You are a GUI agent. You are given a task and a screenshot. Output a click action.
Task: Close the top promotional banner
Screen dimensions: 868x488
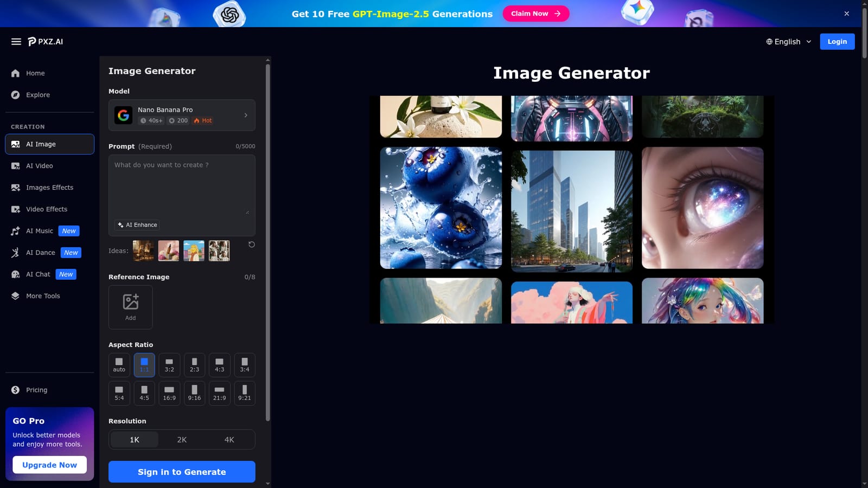point(847,14)
